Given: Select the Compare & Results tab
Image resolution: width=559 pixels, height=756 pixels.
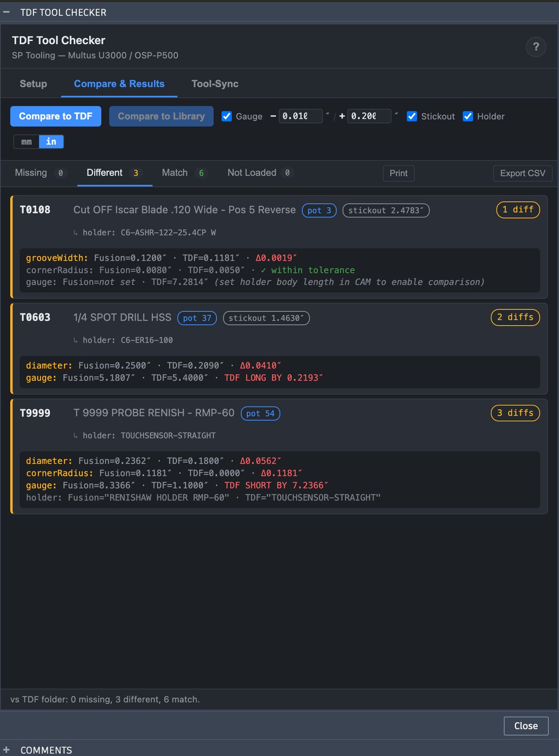Looking at the screenshot, I should (x=119, y=84).
